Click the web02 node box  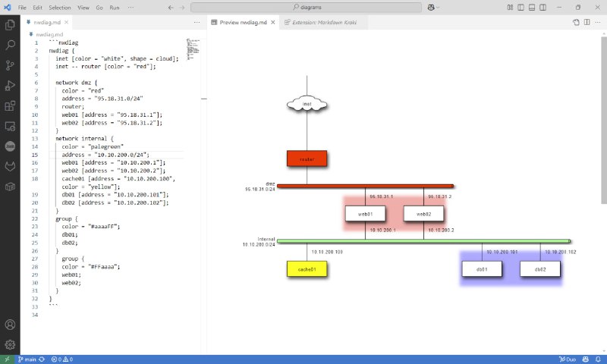click(423, 214)
